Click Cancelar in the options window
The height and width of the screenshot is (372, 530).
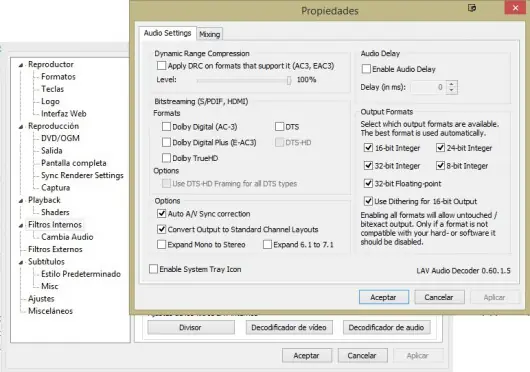362,355
